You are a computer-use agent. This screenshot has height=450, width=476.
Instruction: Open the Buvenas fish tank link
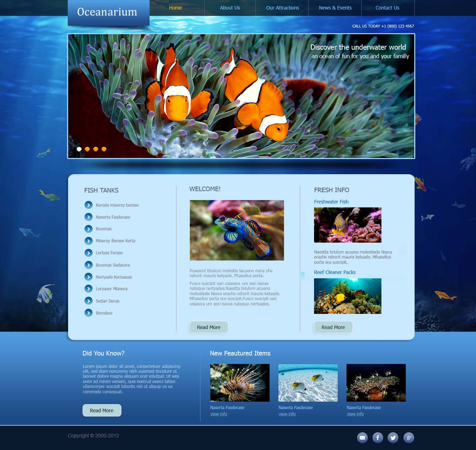click(x=104, y=229)
